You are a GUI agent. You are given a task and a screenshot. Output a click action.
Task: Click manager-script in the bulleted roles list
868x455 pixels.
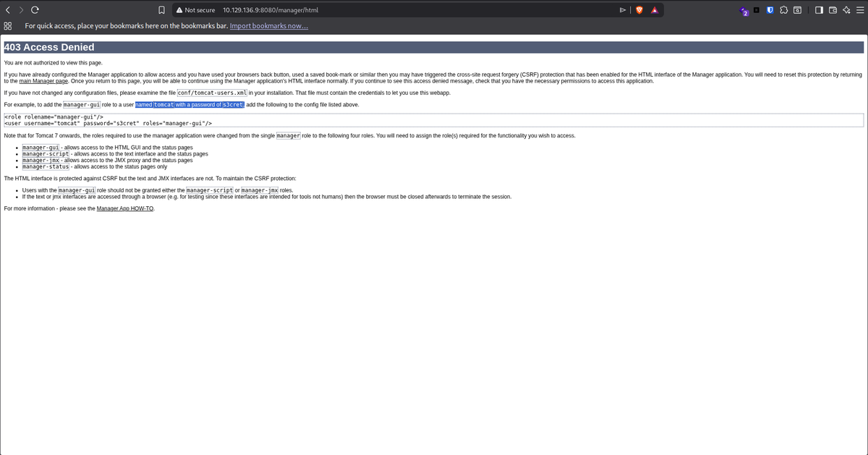point(46,154)
